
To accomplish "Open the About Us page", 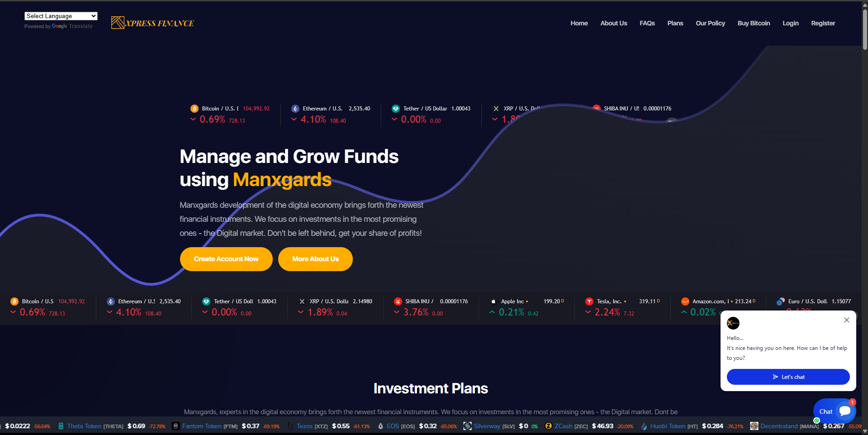I will [613, 23].
